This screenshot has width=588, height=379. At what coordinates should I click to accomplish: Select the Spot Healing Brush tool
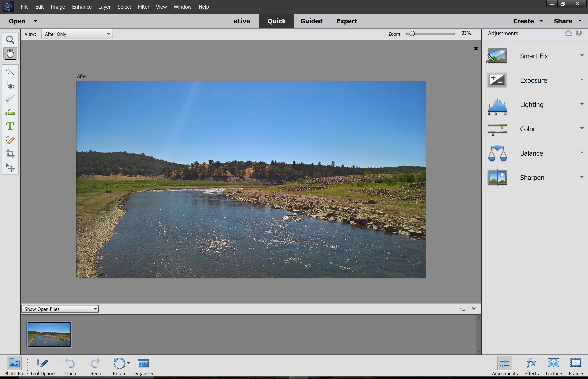[10, 140]
